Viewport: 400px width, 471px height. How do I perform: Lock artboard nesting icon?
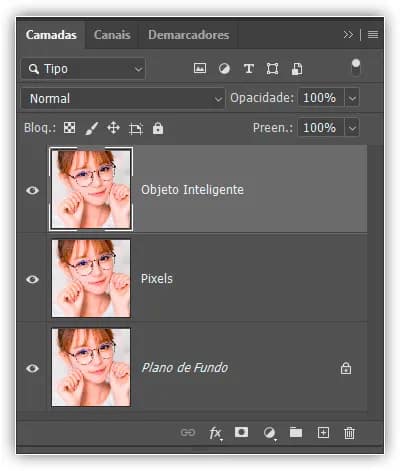(x=136, y=129)
